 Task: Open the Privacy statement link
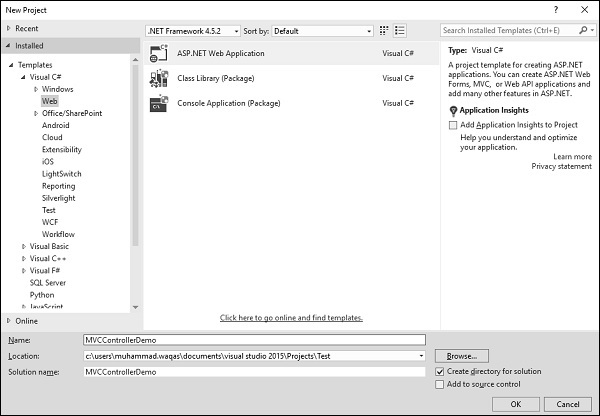point(561,166)
